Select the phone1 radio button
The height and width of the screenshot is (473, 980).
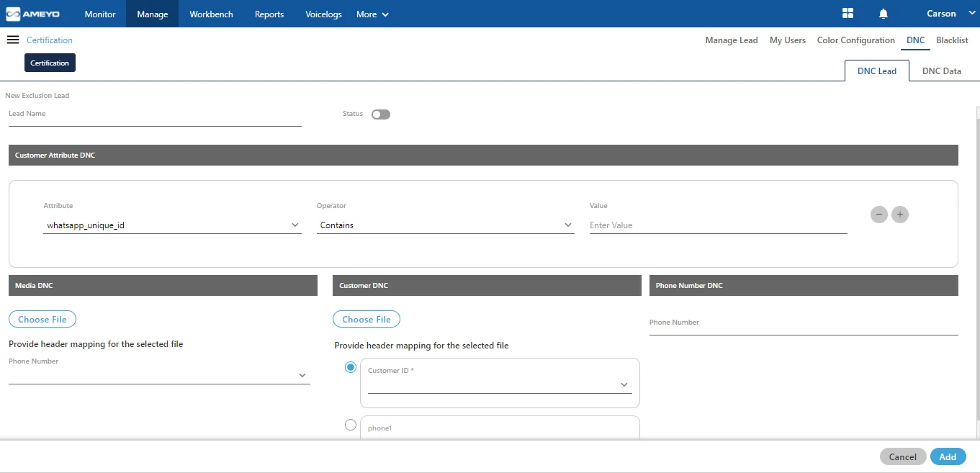tap(351, 425)
